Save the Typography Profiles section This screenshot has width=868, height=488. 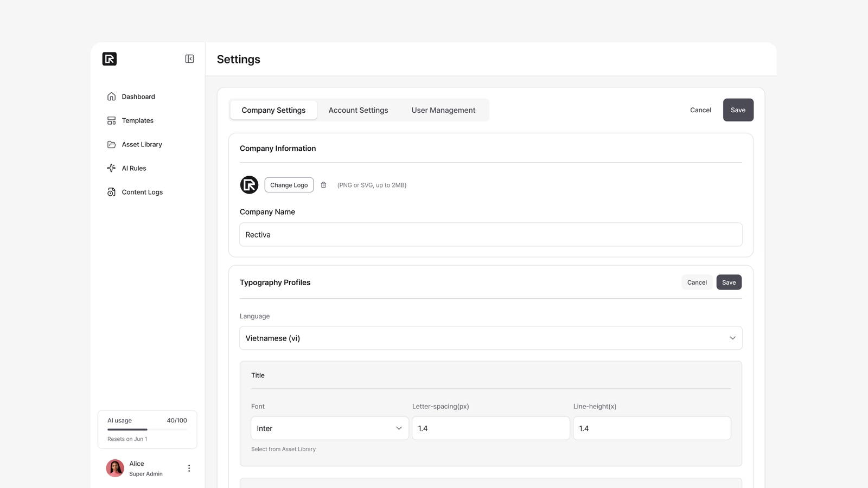pos(729,282)
